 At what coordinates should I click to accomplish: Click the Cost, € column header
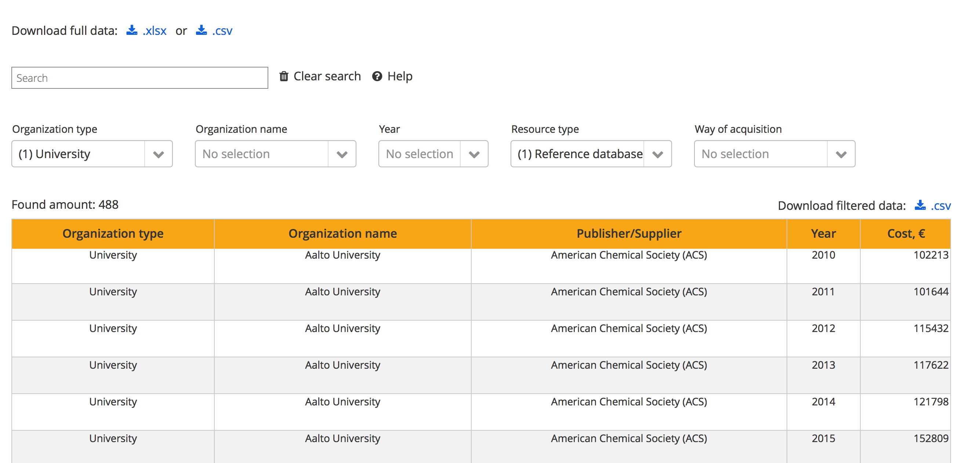[905, 233]
